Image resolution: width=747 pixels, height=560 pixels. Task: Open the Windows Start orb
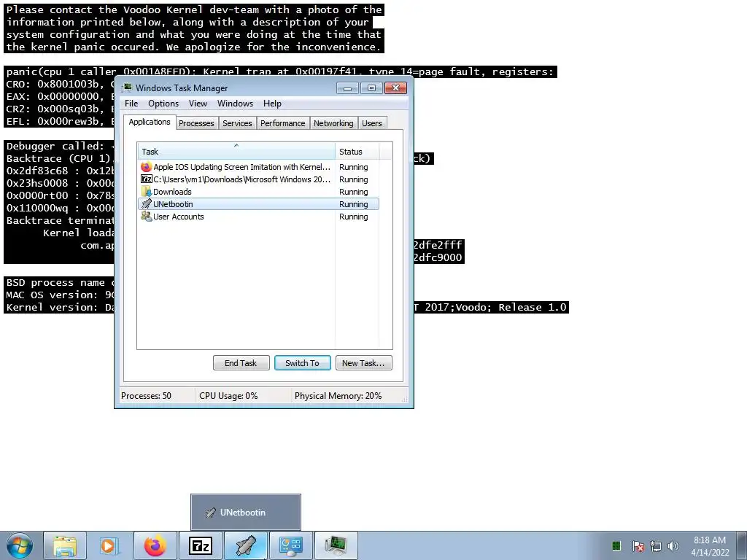[x=20, y=545]
